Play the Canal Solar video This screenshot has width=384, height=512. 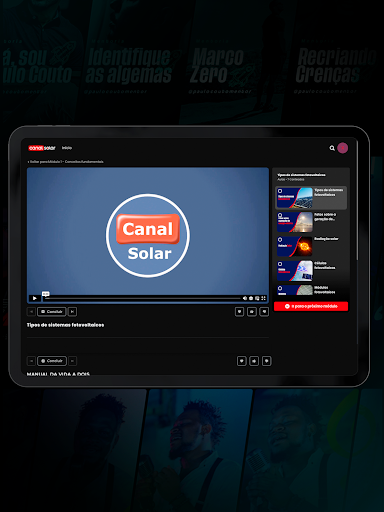pyautogui.click(x=35, y=298)
